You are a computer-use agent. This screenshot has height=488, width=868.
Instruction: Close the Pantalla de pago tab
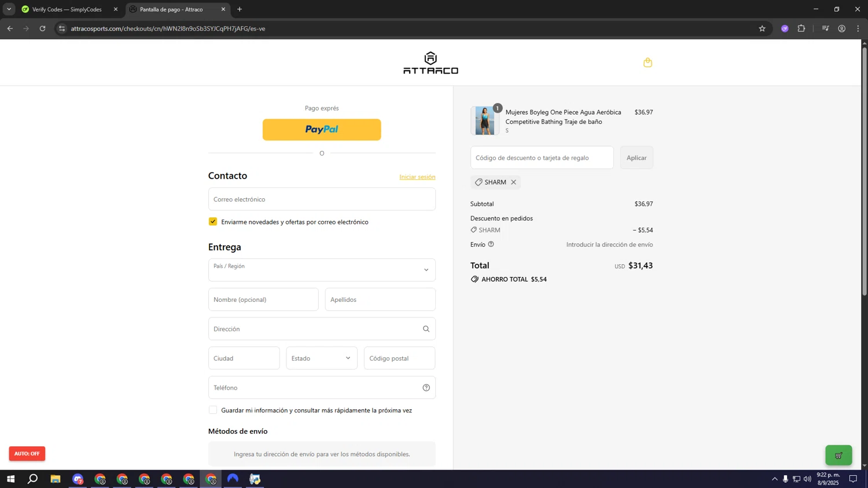pos(223,9)
